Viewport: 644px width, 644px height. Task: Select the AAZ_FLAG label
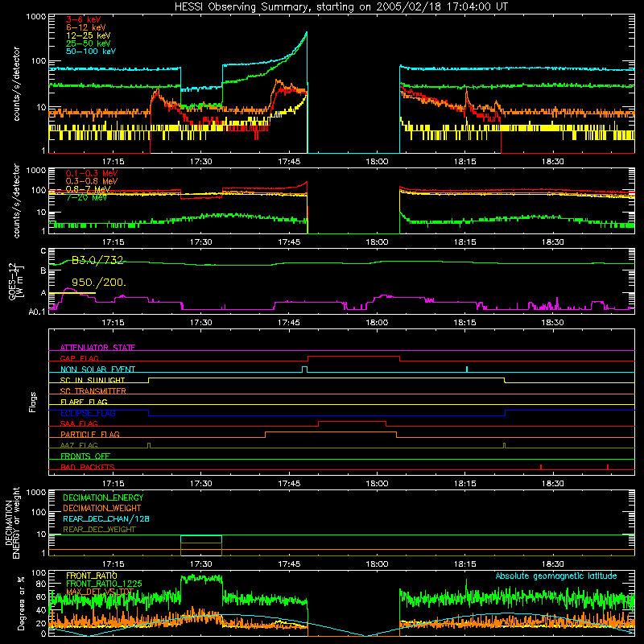[x=79, y=445]
